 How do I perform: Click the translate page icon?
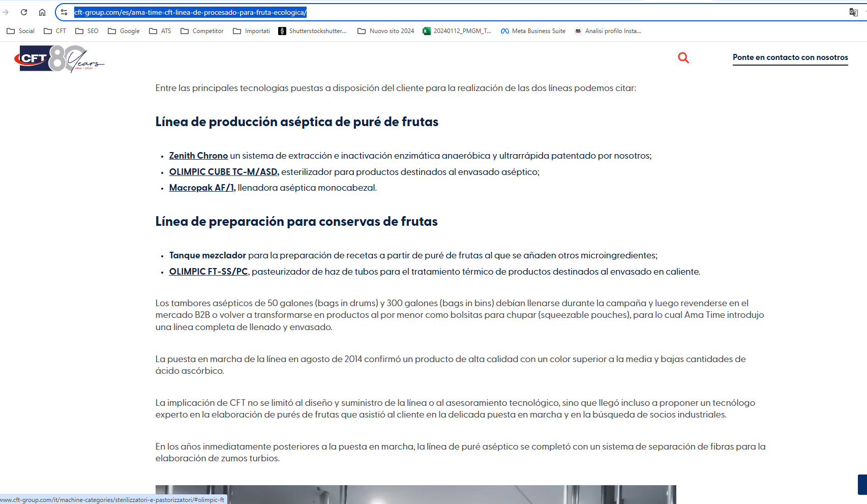(x=854, y=12)
